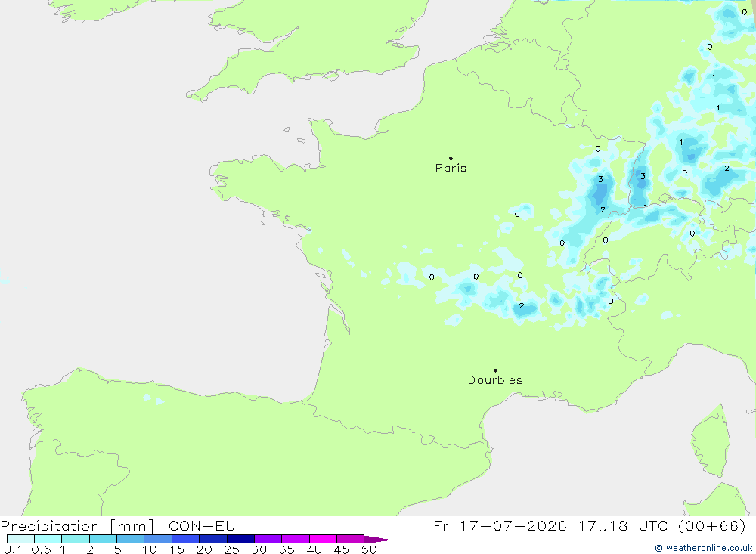This screenshot has height=554, width=756.
Task: Select the Dourbies location dot marker
Action: pyautogui.click(x=495, y=370)
